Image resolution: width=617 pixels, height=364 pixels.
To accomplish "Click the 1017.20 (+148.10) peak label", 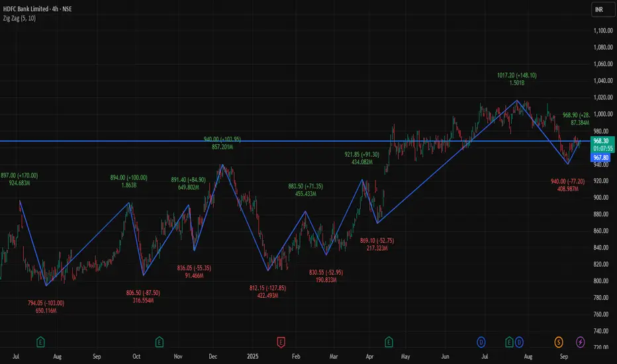I will (x=516, y=75).
